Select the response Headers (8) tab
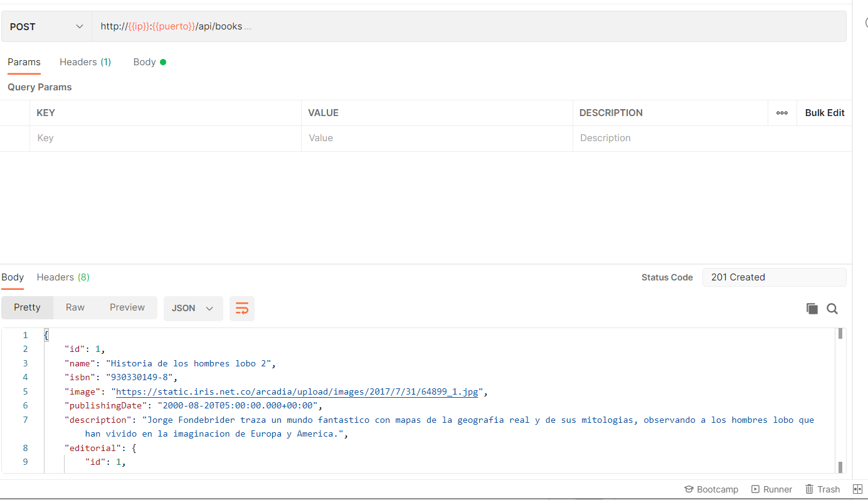This screenshot has height=500, width=868. coord(63,277)
